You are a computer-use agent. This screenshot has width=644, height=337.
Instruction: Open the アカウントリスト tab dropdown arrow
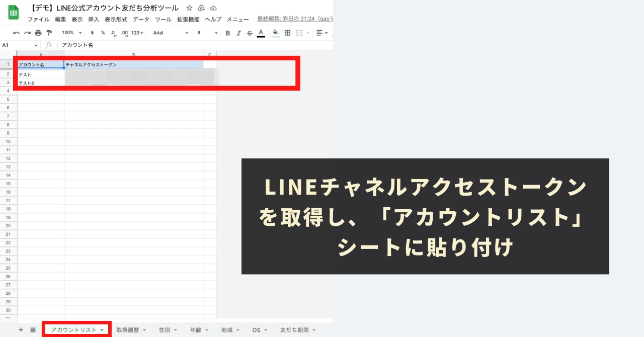102,330
